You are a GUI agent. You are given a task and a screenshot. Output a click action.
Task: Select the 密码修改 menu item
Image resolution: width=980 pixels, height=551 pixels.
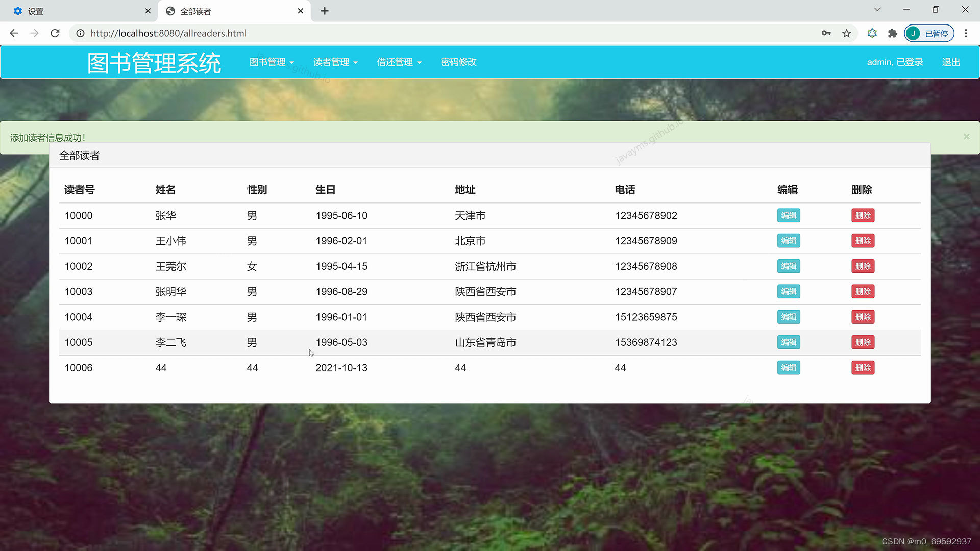click(x=458, y=62)
